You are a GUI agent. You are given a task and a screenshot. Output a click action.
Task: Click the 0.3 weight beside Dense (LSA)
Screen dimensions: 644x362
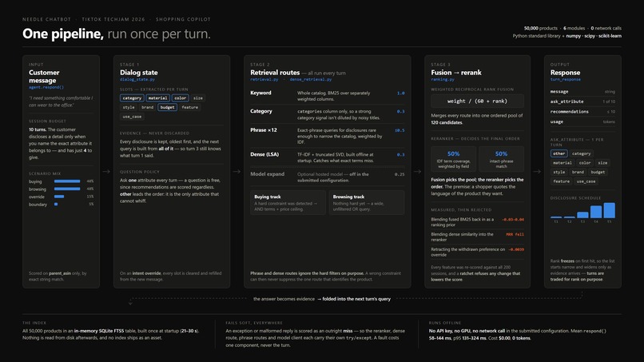click(401, 154)
